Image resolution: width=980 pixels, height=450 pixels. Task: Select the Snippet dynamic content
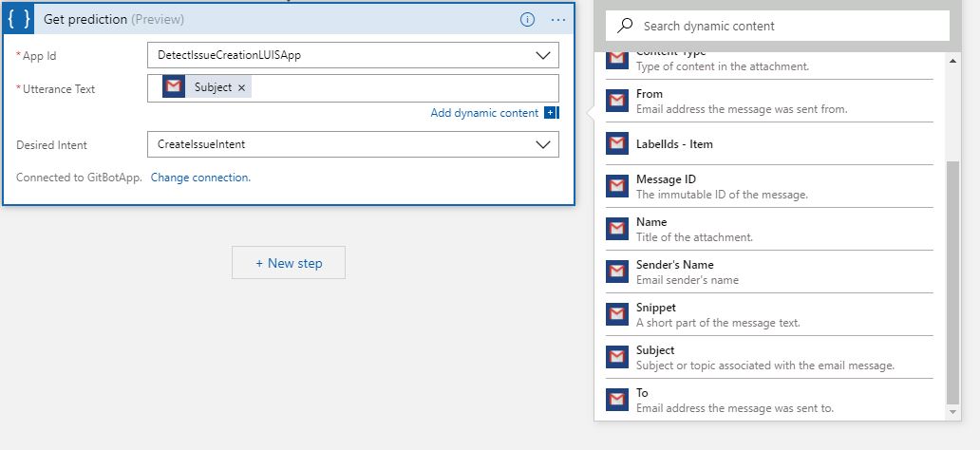point(769,314)
